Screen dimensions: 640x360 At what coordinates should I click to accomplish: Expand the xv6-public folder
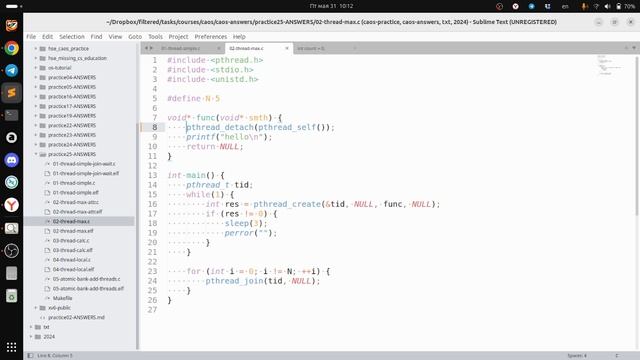(36, 308)
